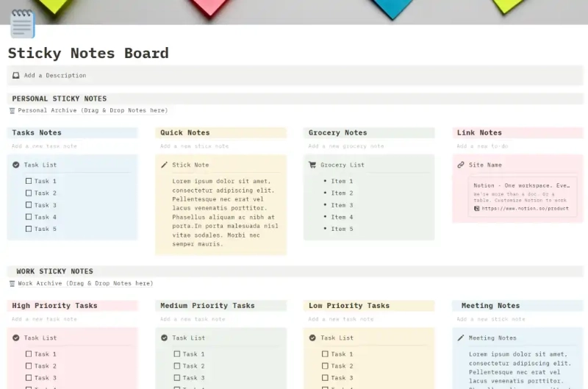
Task: Click 'Add a new task note' under Tasks Notes
Action: tap(44, 146)
